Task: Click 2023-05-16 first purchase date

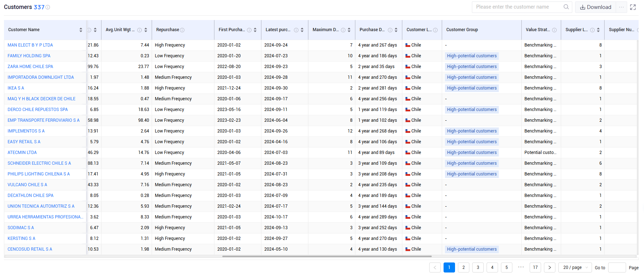Action: coord(229,110)
